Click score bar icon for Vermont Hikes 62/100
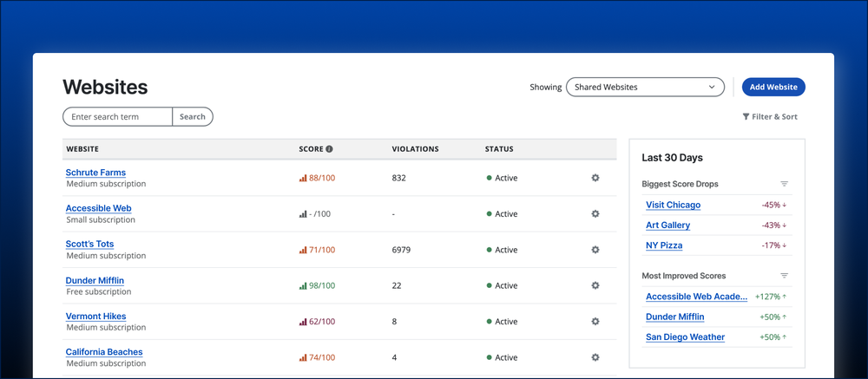Viewport: 868px width, 379px height. tap(303, 322)
